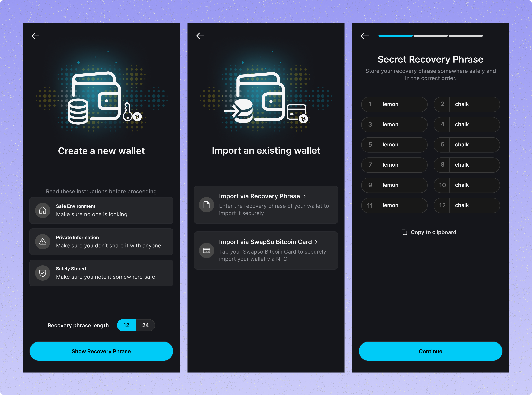Click second segment of the progress bar
Viewport: 532px width, 395px height.
(x=430, y=36)
